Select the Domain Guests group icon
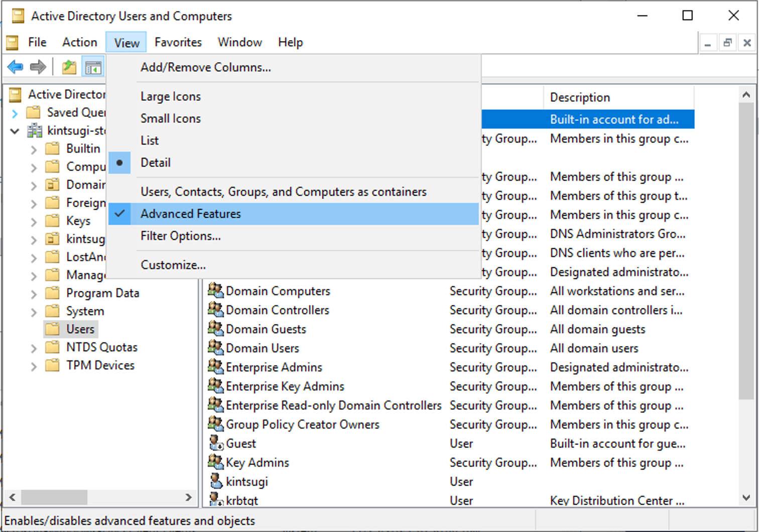 (x=216, y=329)
